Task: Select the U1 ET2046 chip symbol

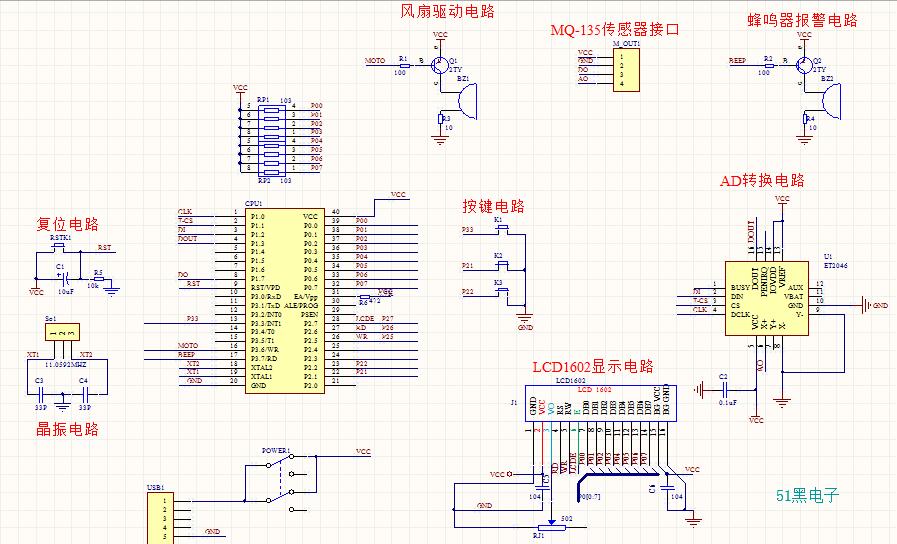Action: 767,298
